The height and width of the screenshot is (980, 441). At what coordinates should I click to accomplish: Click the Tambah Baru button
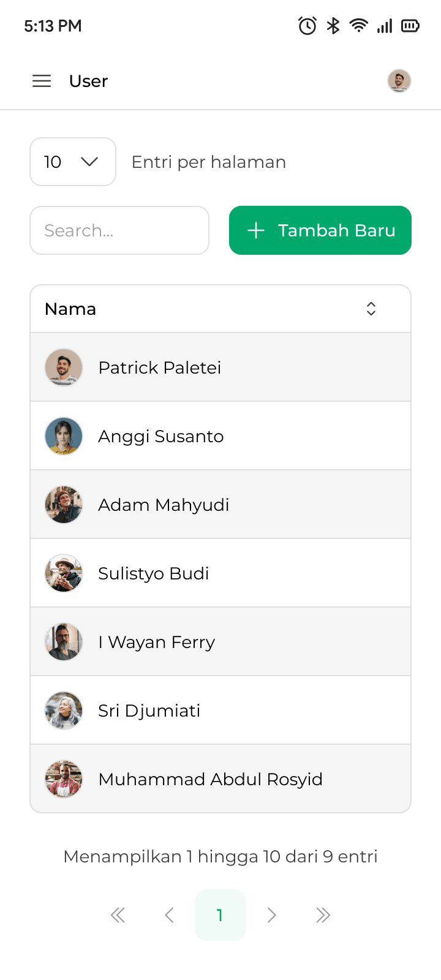320,230
